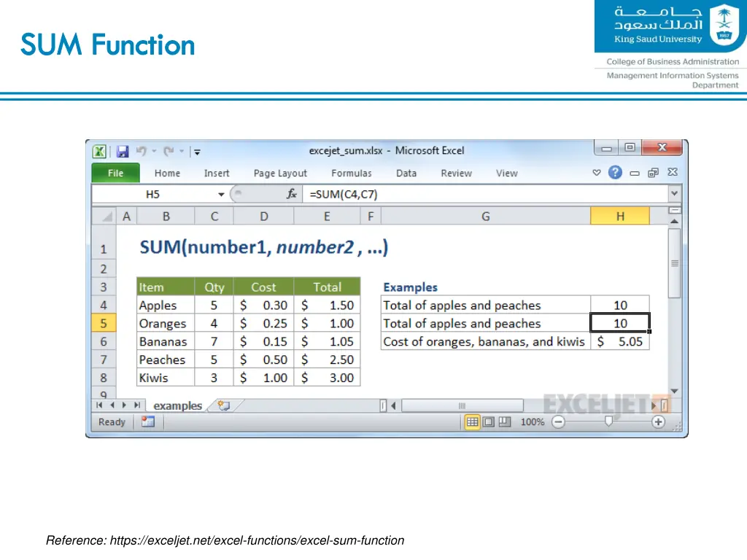
Task: Close the workbook window icon
Action: 673,172
